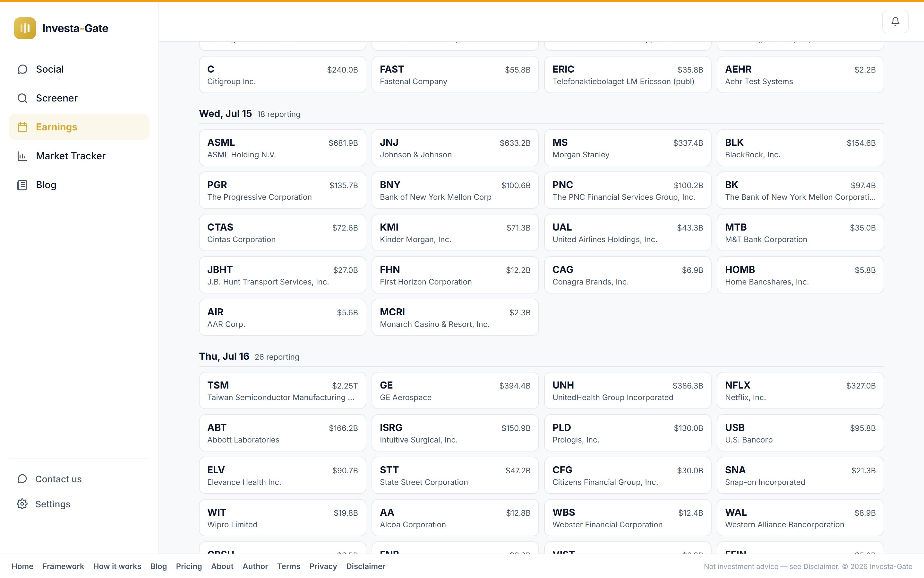Click the Social chat bubble icon
Screen dimensions: 924x578
pos(22,69)
